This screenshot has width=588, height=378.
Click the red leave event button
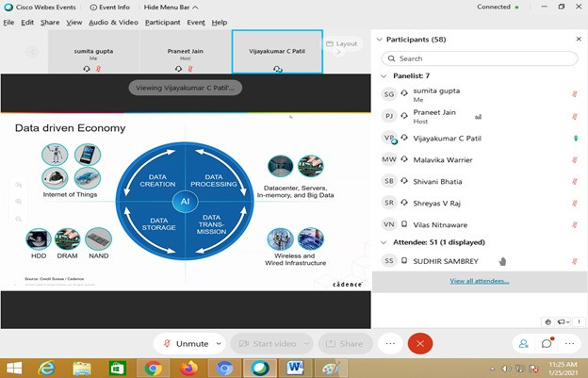point(420,343)
